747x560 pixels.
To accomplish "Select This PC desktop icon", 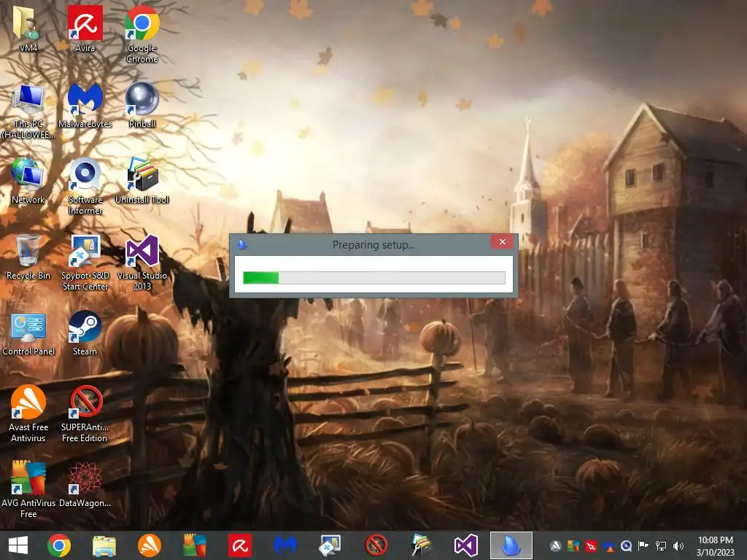I will coord(28,111).
